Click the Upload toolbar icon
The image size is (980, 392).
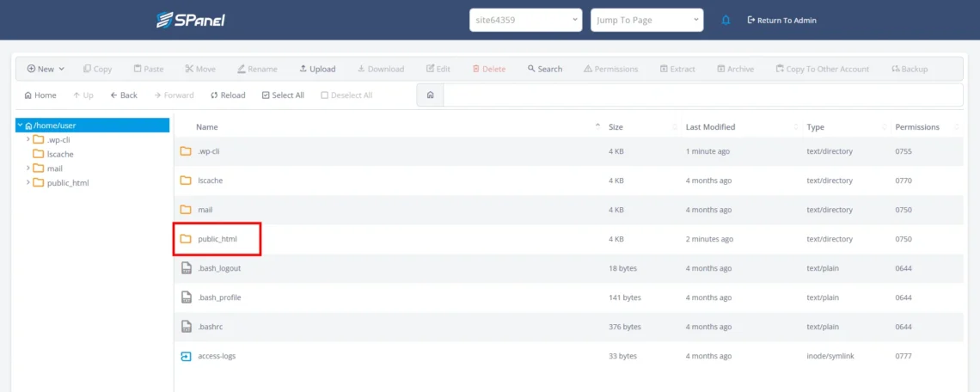(303, 69)
